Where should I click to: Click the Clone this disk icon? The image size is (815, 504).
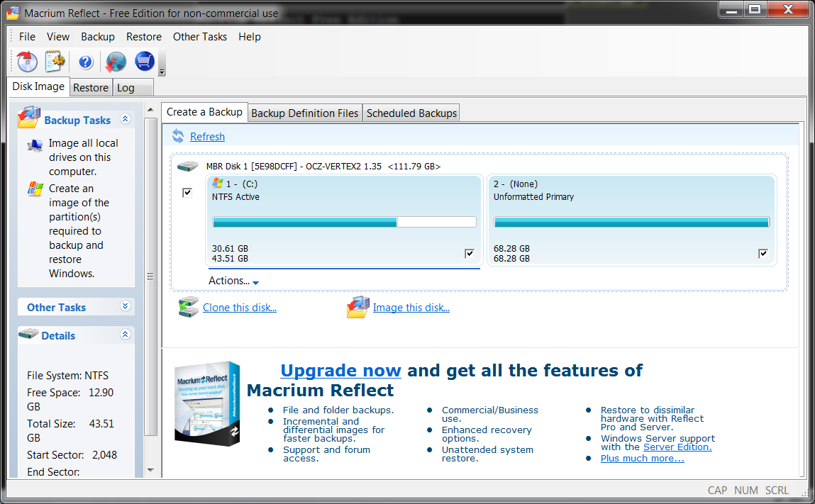(x=189, y=307)
